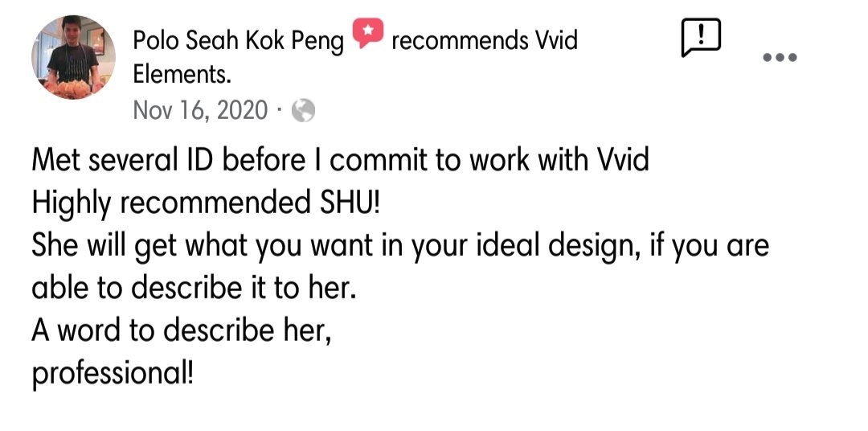Open the three-dot more options menu
Viewport: 868px width, 431px height.
pos(780,57)
